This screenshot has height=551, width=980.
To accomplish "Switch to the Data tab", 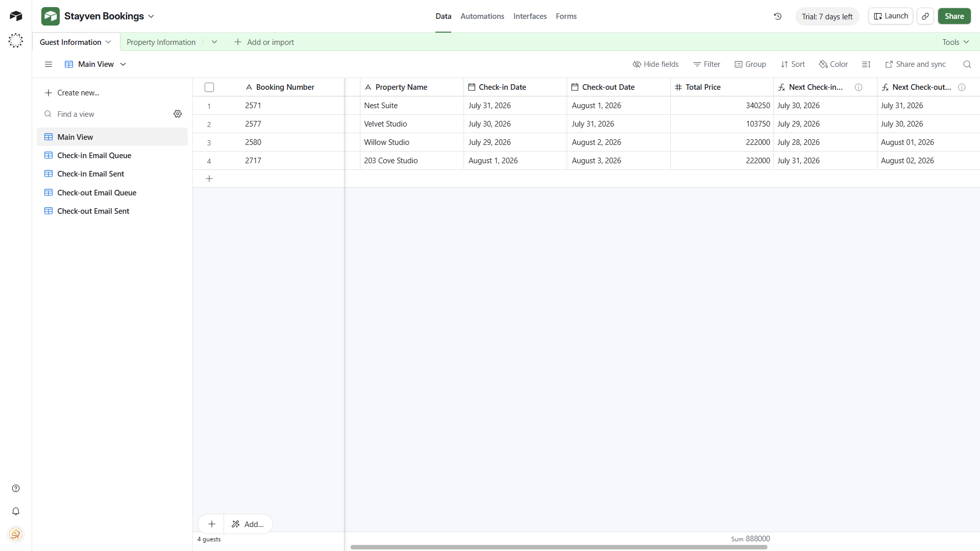I will (444, 16).
